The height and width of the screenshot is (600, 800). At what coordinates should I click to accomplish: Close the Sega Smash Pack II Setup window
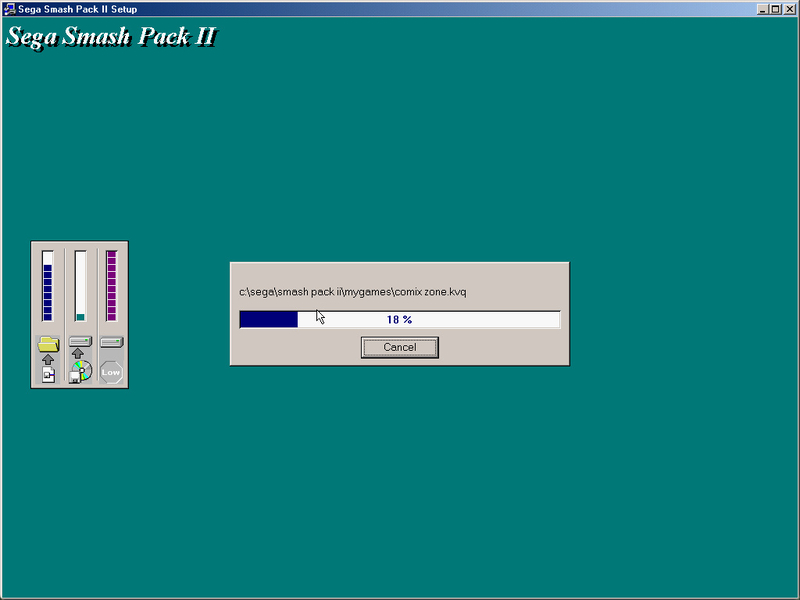click(x=789, y=9)
